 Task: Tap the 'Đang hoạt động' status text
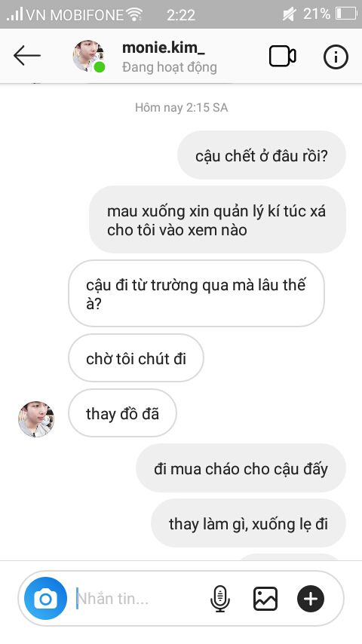tap(169, 67)
